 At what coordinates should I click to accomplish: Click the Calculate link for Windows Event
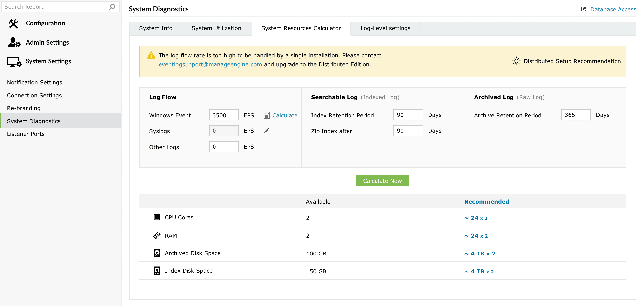pos(285,115)
